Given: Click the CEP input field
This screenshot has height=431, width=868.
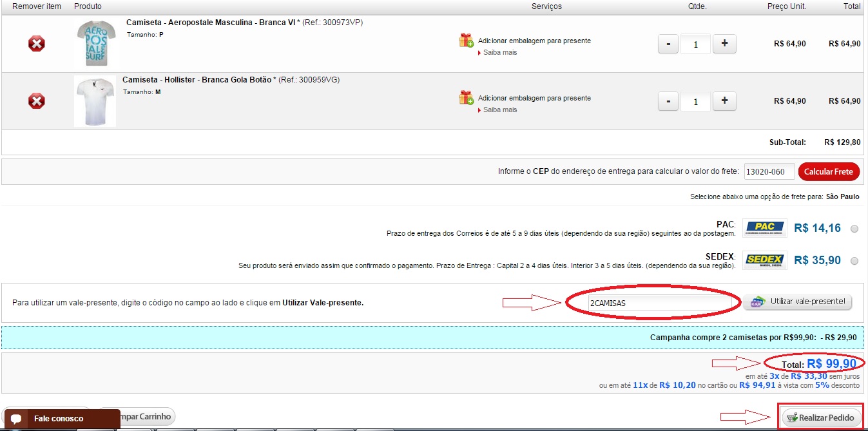Looking at the screenshot, I should [769, 171].
